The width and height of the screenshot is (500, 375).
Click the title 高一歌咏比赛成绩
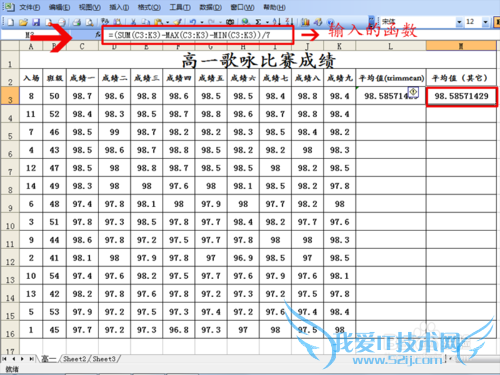pyautogui.click(x=258, y=61)
